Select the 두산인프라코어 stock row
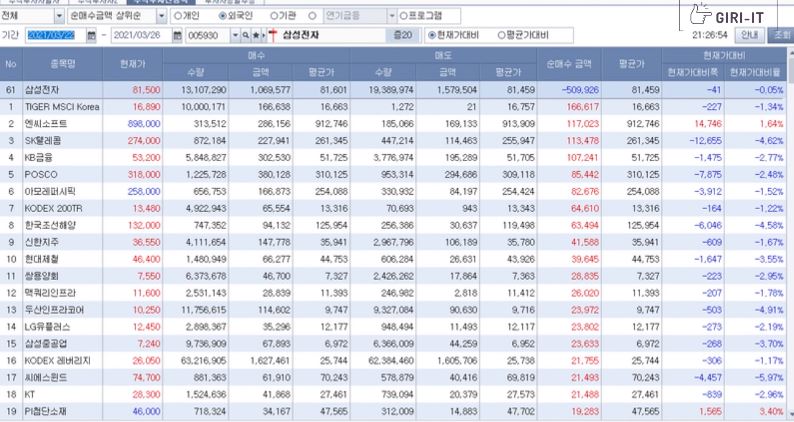 click(x=393, y=310)
